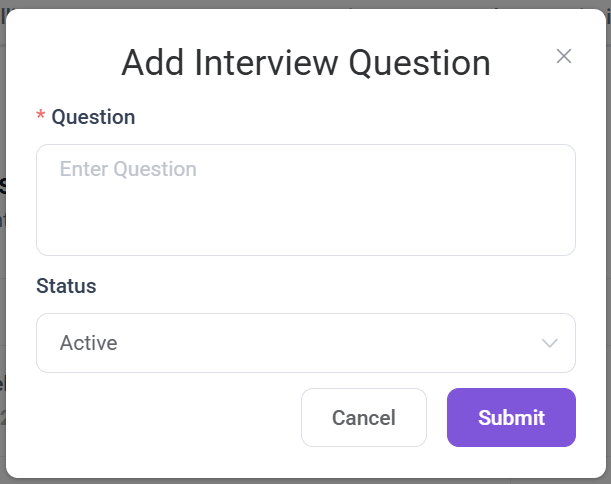611x484 pixels.
Task: Click the dimmed backdrop above the dialog
Action: (300, 4)
